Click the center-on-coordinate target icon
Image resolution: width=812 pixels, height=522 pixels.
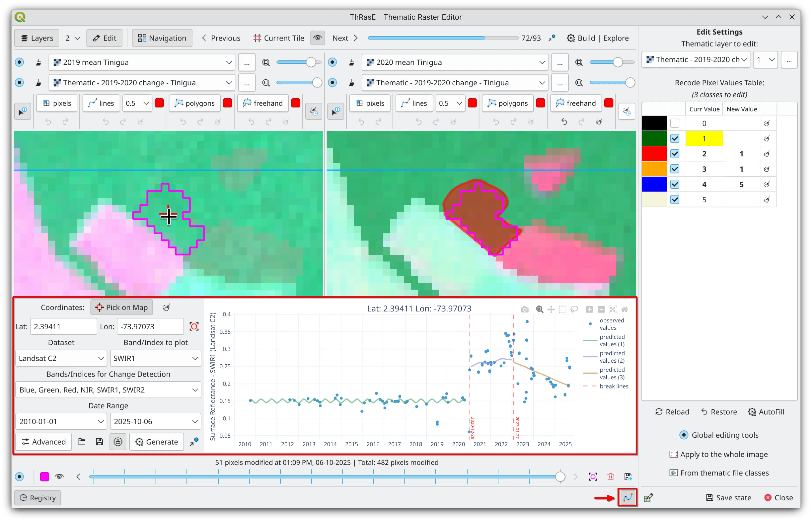coord(194,327)
